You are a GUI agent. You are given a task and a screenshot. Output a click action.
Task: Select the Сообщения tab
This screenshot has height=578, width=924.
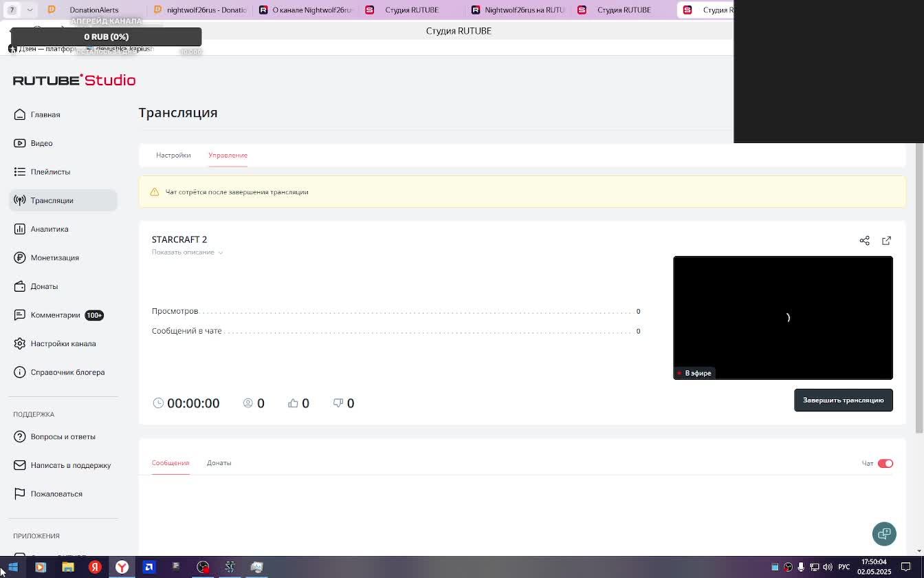170,463
